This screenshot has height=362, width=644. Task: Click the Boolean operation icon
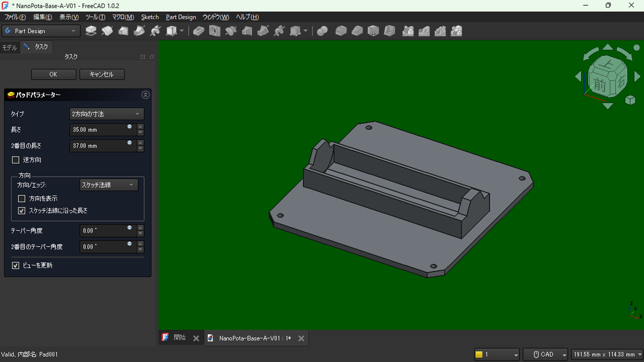pyautogui.click(x=322, y=31)
